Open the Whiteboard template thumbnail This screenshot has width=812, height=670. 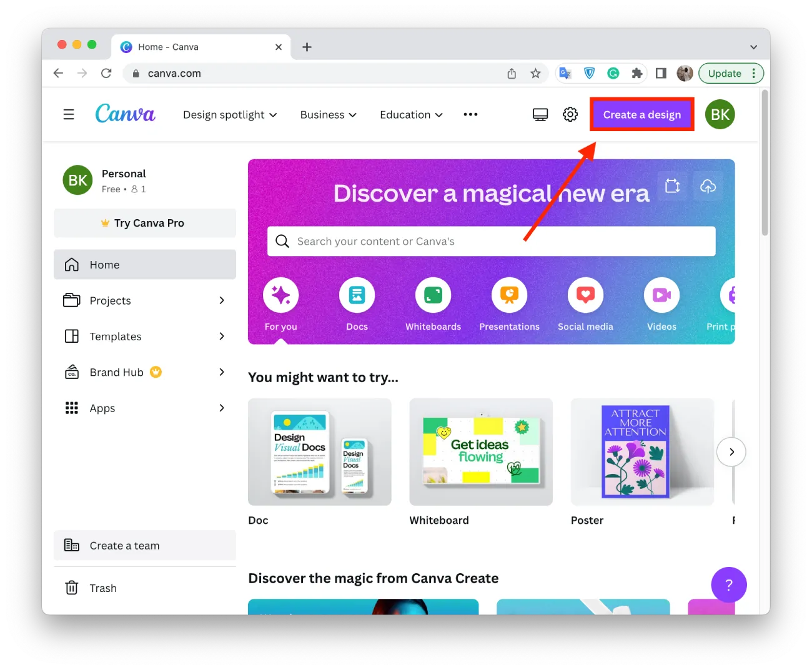tap(481, 452)
